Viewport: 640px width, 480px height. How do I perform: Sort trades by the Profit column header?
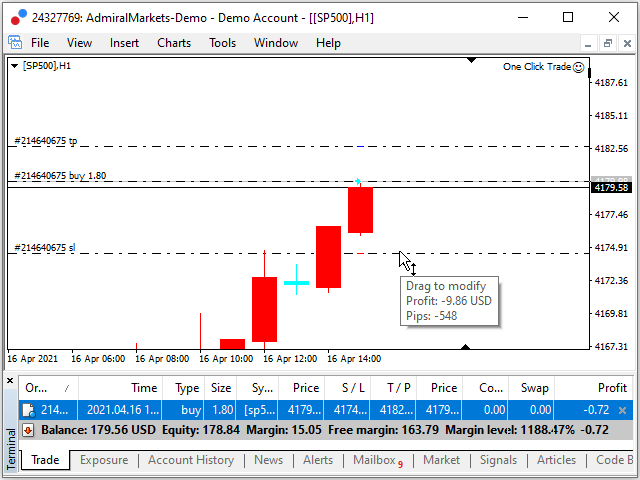(x=611, y=388)
